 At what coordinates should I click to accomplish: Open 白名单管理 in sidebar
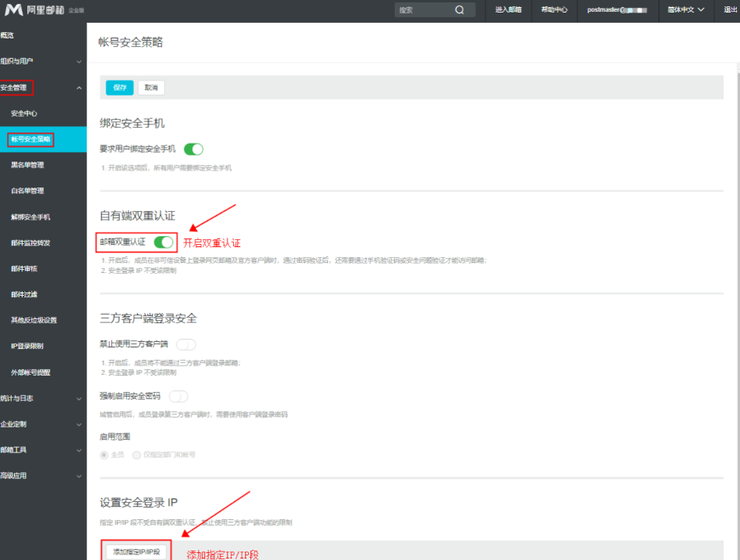pos(27,191)
